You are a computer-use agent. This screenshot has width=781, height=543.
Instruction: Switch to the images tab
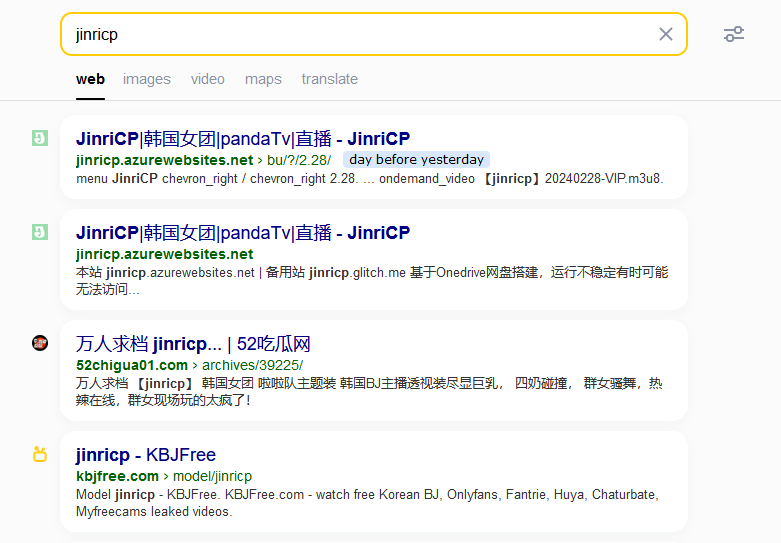coord(146,79)
